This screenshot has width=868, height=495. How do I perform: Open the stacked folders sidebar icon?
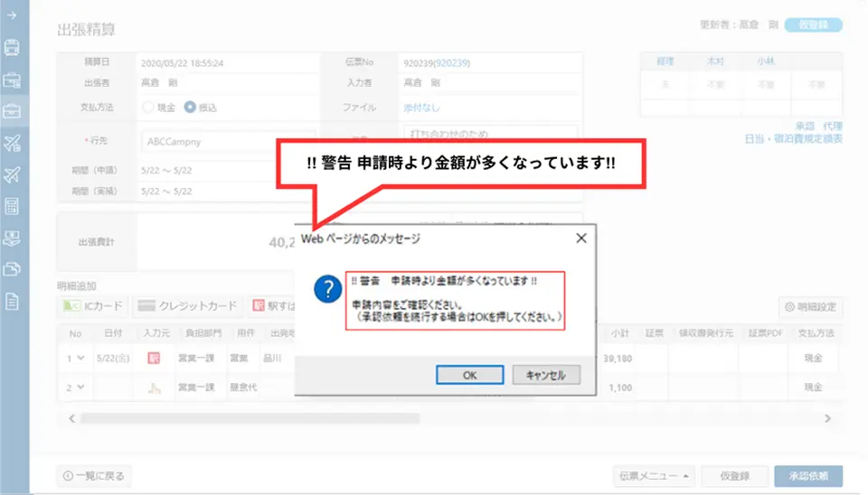12,269
